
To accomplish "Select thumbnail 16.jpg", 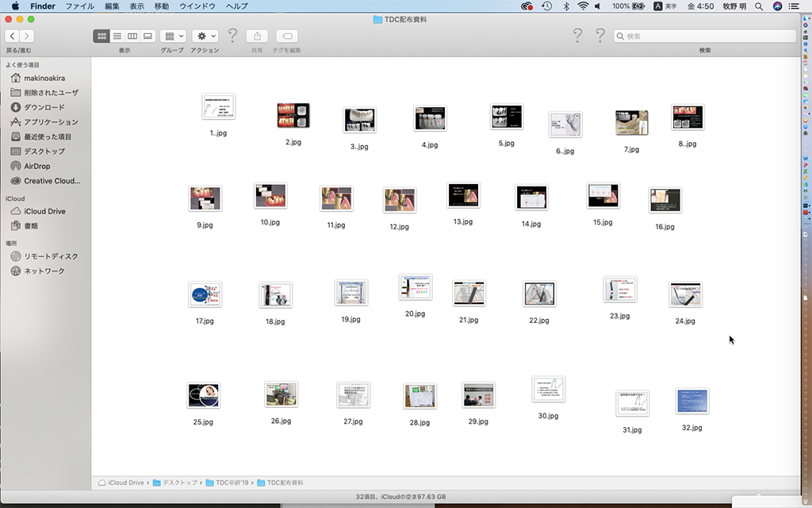I will click(x=665, y=200).
